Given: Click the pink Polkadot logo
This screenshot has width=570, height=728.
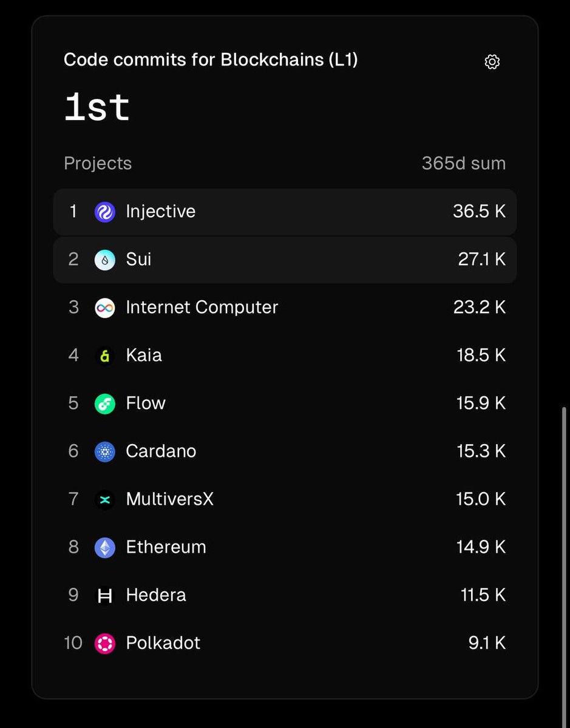Looking at the screenshot, I should coord(105,643).
